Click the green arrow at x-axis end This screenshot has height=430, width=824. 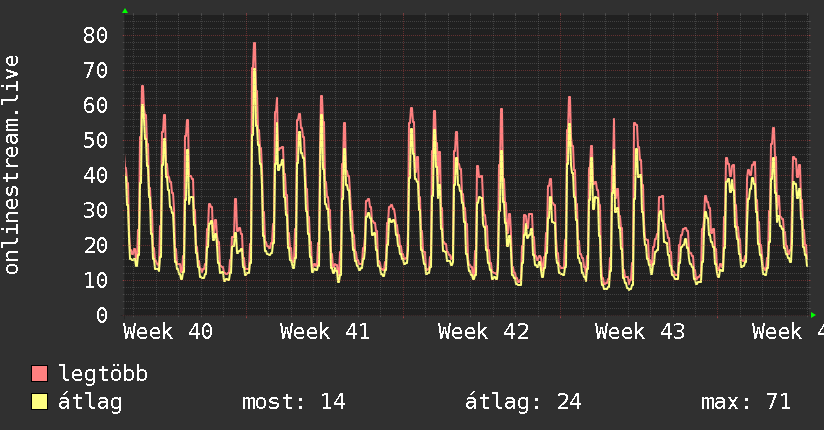pos(813,315)
